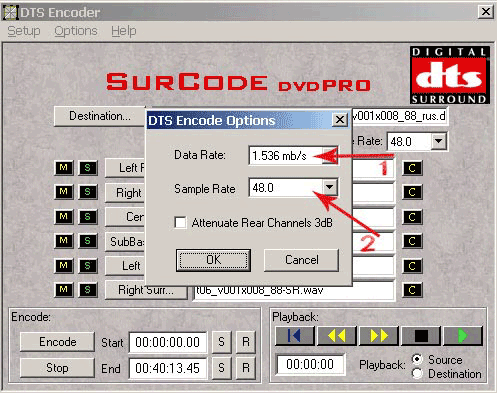The height and width of the screenshot is (393, 497).
Task: Click the yellow fast rewind button
Action: click(337, 336)
